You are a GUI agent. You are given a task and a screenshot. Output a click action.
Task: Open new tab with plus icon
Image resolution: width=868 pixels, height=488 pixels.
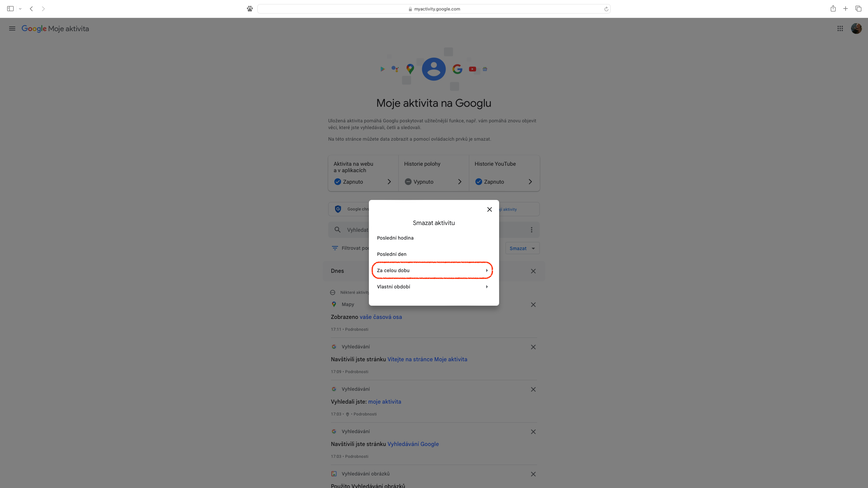(846, 9)
